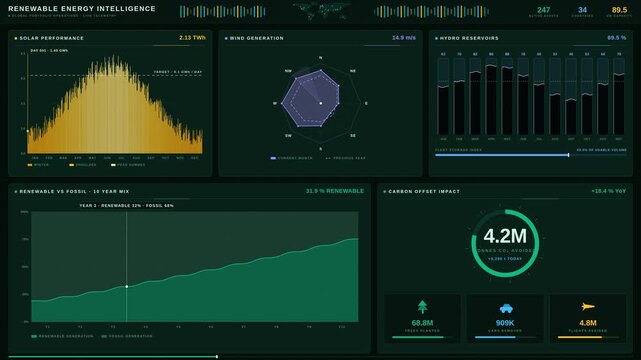Select the Solar Performance panel title

click(52, 38)
